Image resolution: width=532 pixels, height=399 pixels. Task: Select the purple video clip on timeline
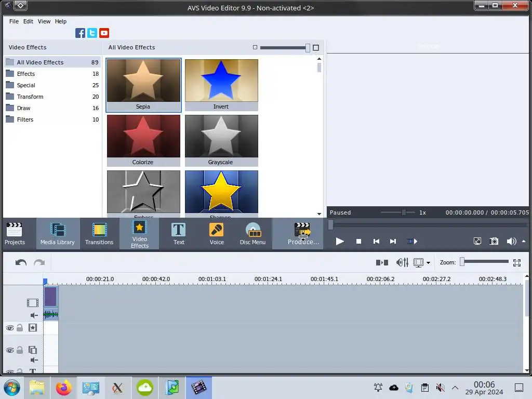(x=50, y=297)
